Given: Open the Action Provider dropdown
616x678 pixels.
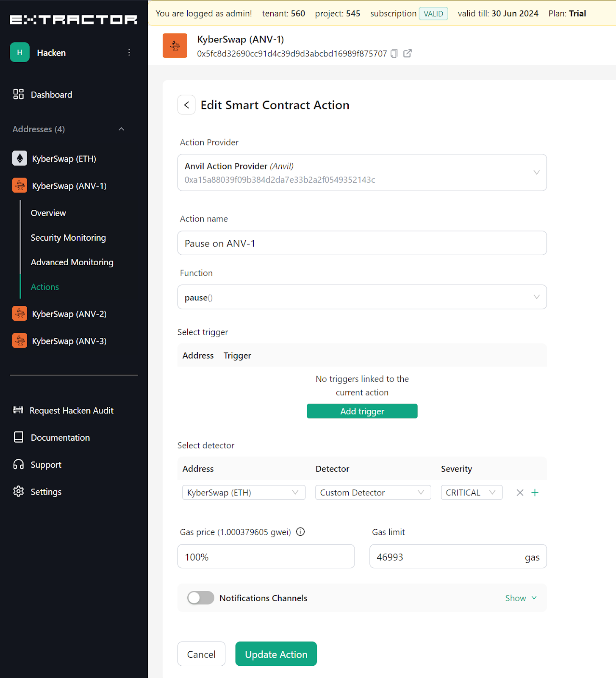Looking at the screenshot, I should pyautogui.click(x=362, y=172).
